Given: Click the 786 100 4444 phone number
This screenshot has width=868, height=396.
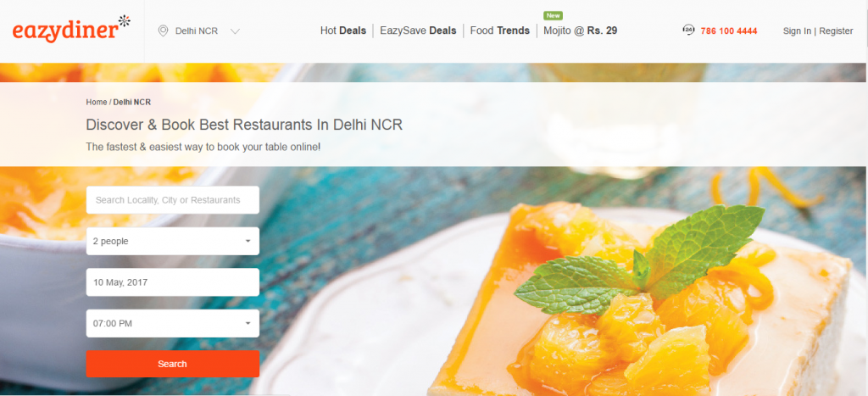Looking at the screenshot, I should point(728,31).
